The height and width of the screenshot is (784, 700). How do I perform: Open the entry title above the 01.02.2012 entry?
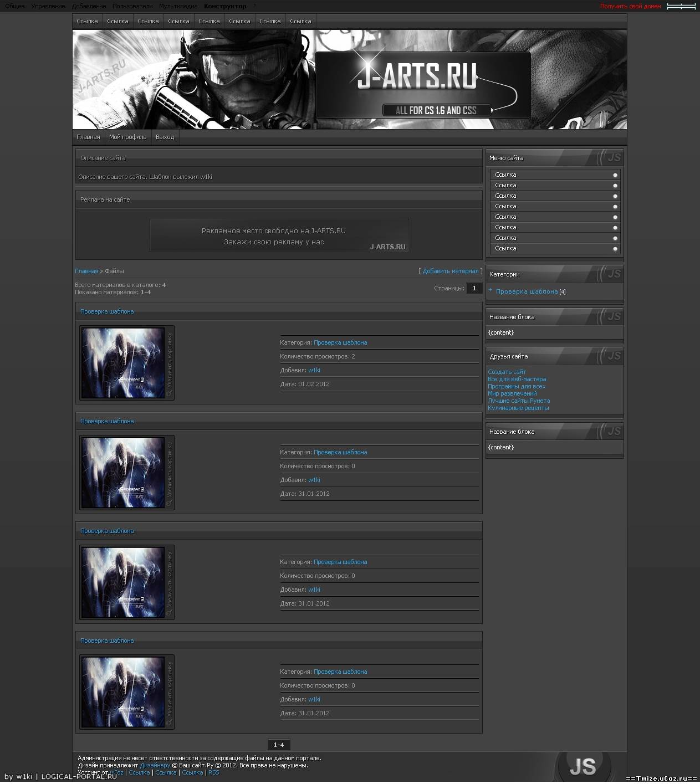pyautogui.click(x=107, y=311)
